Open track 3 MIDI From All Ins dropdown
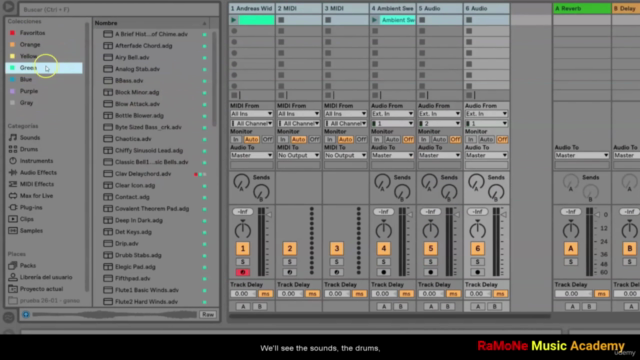The image size is (640, 360). click(x=345, y=114)
